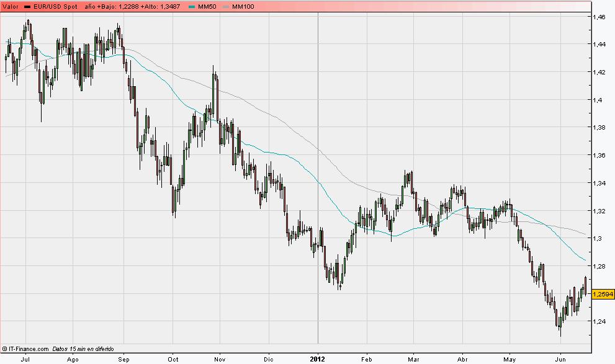Click the 'Ago' month axis label
This screenshot has height=364, width=615.
click(x=73, y=359)
